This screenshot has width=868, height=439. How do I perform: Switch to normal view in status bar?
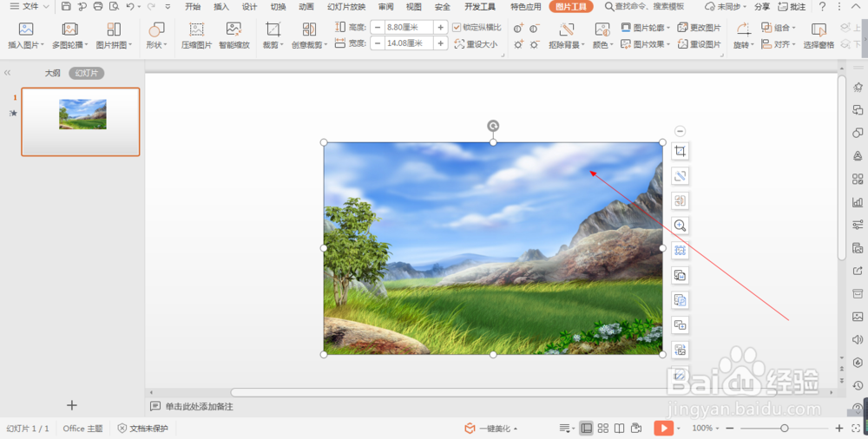(586, 428)
